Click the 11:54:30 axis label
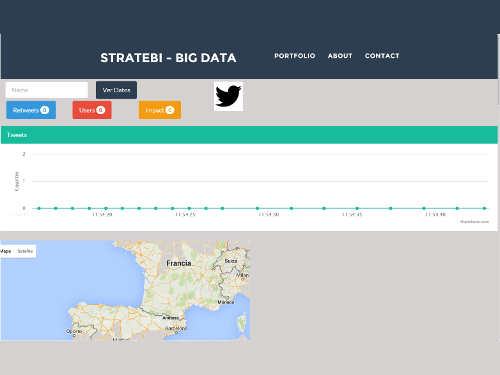 (269, 215)
